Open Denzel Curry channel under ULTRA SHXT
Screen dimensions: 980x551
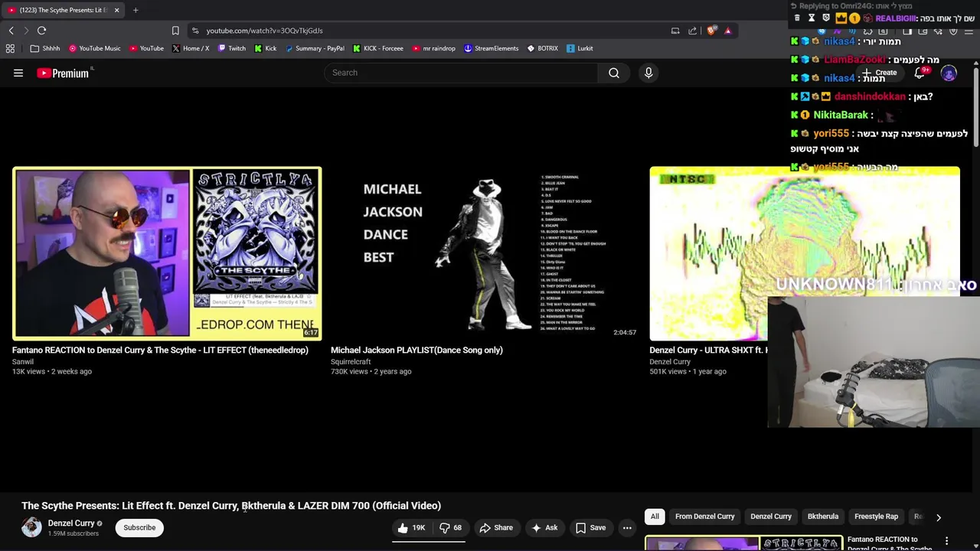click(x=670, y=361)
